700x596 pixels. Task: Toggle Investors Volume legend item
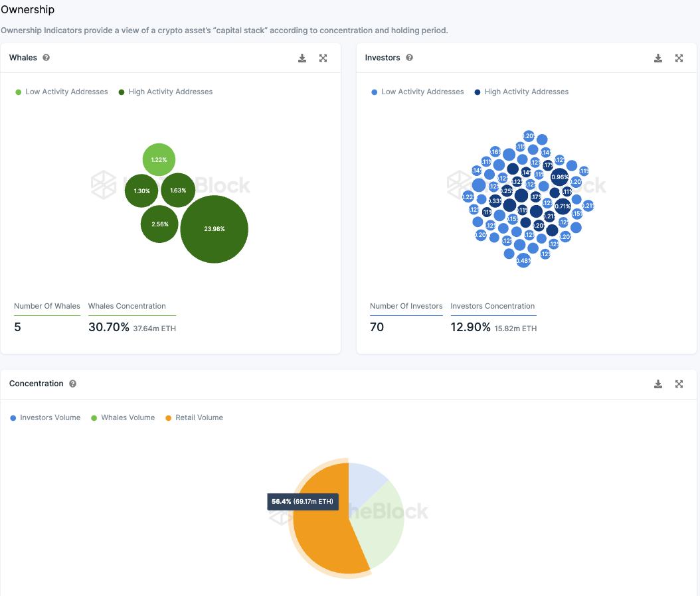[45, 417]
